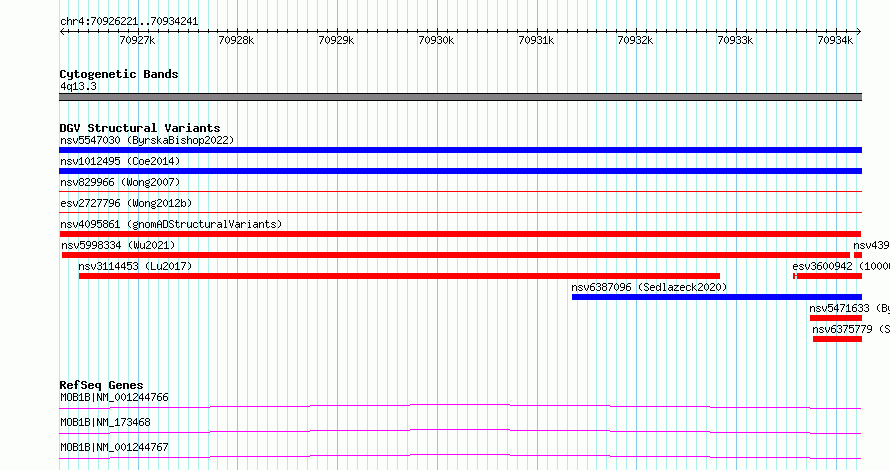Select the red nsv6375779 variant bar

[838, 339]
